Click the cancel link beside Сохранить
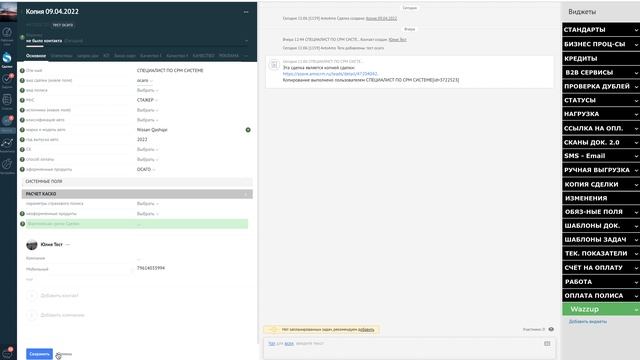This screenshot has width=640, height=360. [x=64, y=354]
